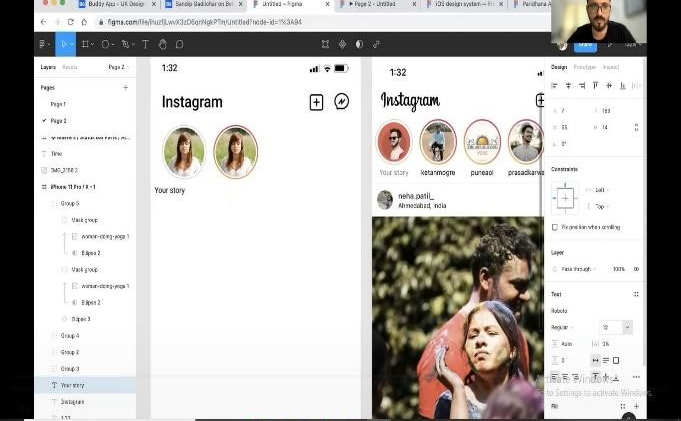681x421 pixels.
Task: Switch to Assets tab
Action: (69, 67)
